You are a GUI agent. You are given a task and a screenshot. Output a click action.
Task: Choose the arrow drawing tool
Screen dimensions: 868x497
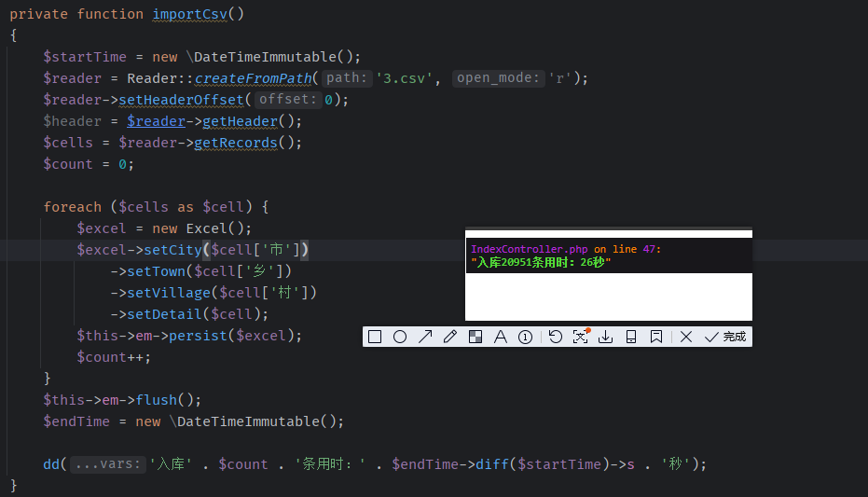(425, 337)
